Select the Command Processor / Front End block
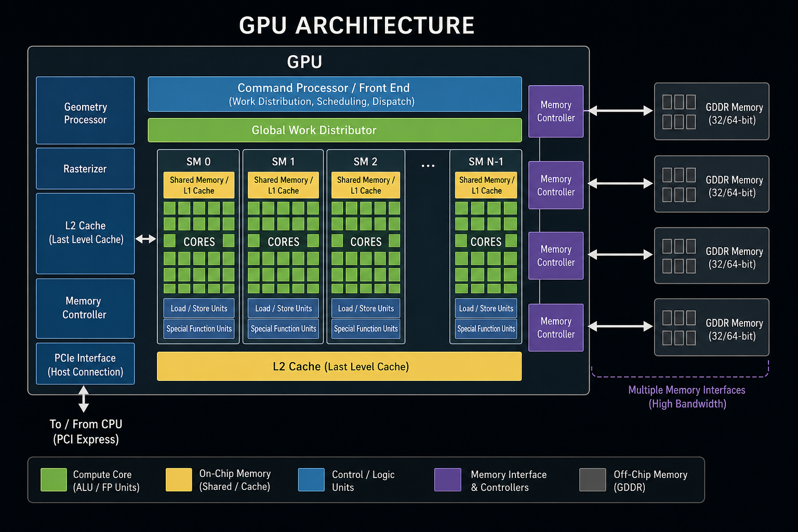 [x=335, y=94]
